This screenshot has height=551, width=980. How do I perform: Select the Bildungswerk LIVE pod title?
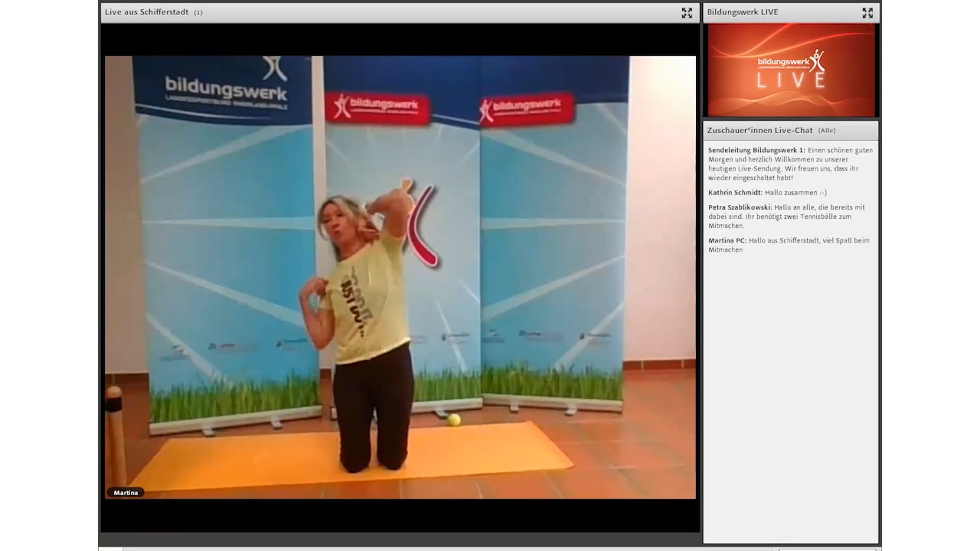[x=742, y=12]
